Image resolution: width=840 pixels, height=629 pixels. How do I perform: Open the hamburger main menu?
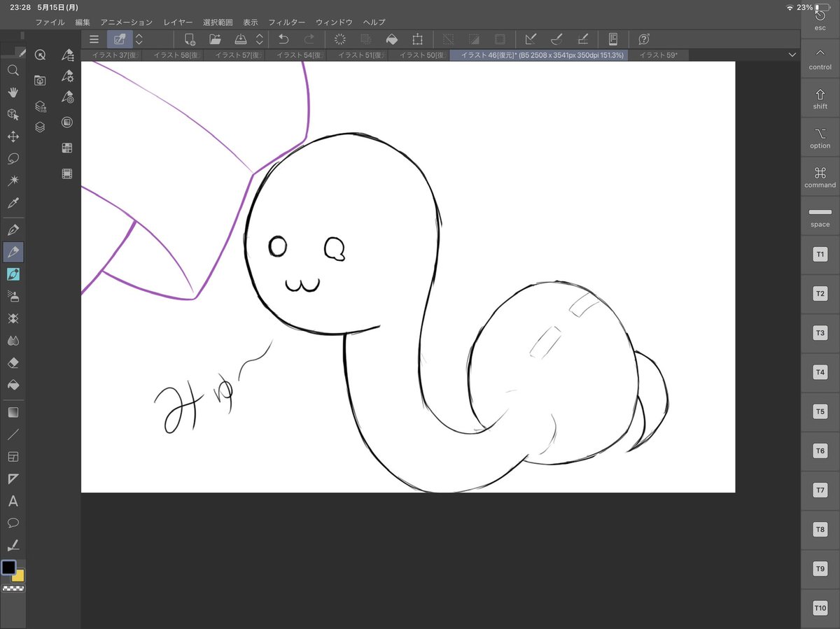coord(94,39)
